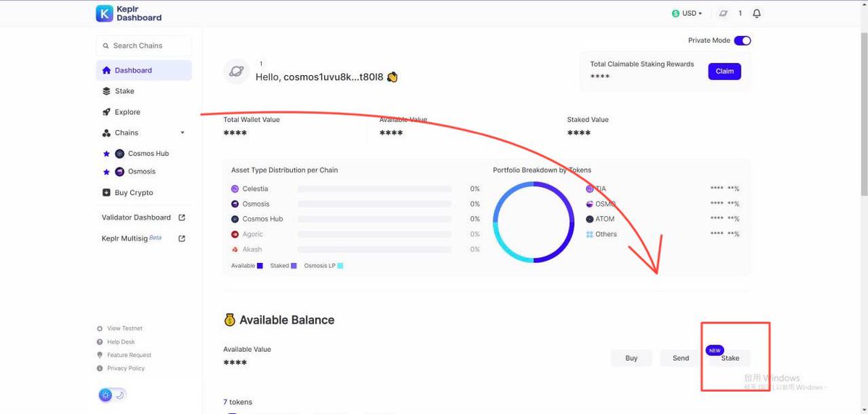Click the Others token grid icon

tap(590, 234)
